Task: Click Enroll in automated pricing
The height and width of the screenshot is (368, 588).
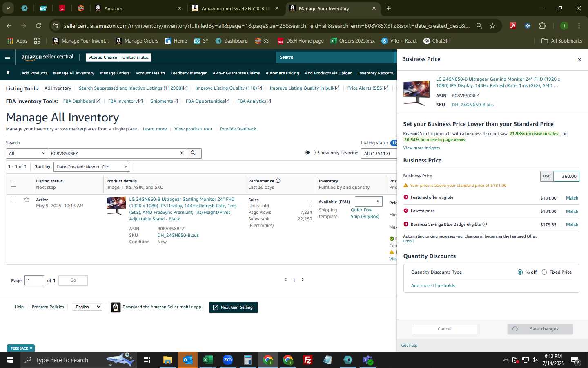Action: [x=408, y=241]
